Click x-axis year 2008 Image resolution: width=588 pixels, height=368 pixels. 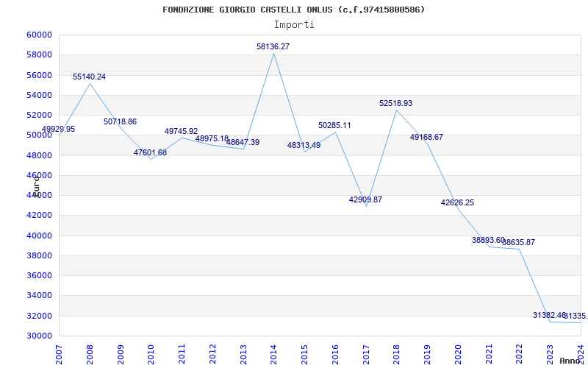pos(90,355)
